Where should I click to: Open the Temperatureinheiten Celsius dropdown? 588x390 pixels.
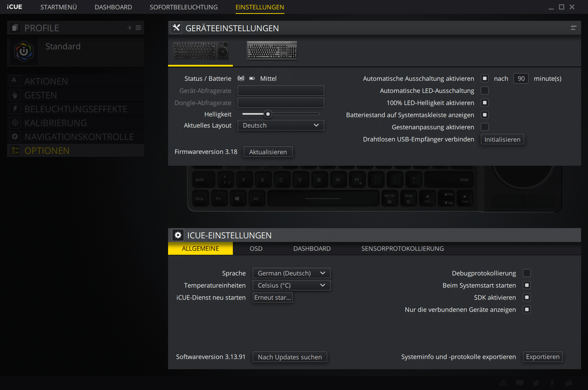click(x=291, y=285)
